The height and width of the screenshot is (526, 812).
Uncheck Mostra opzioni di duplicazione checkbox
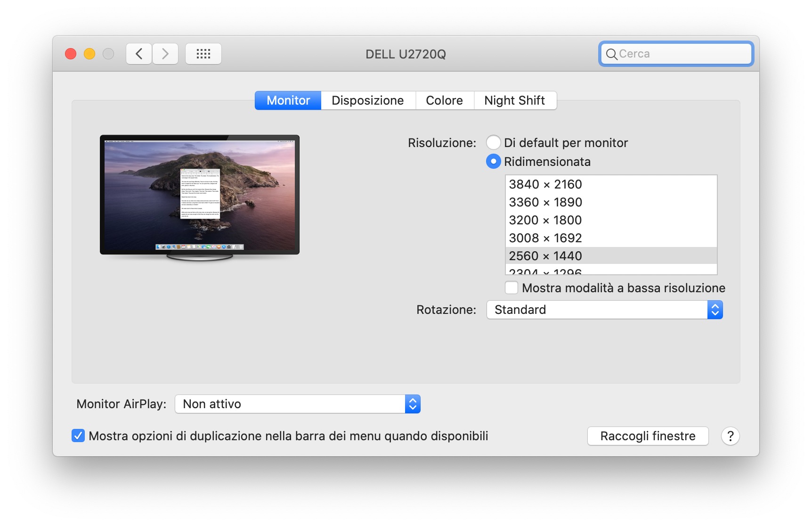click(78, 436)
